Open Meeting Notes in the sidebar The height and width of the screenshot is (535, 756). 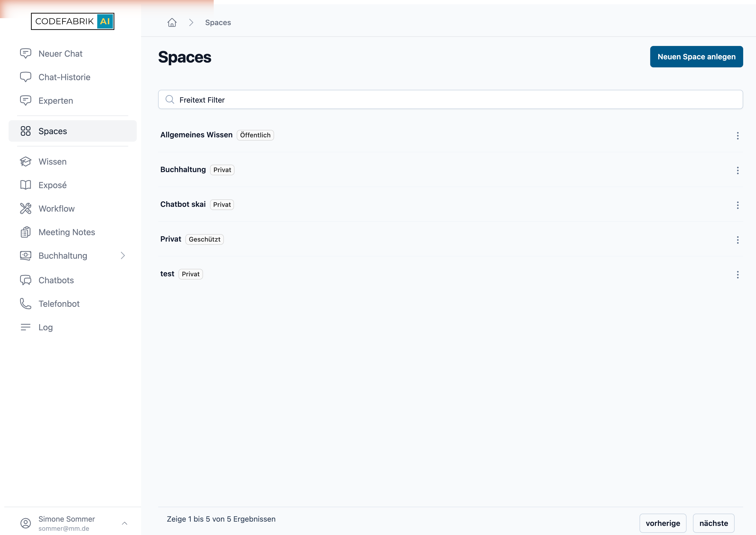(72, 232)
